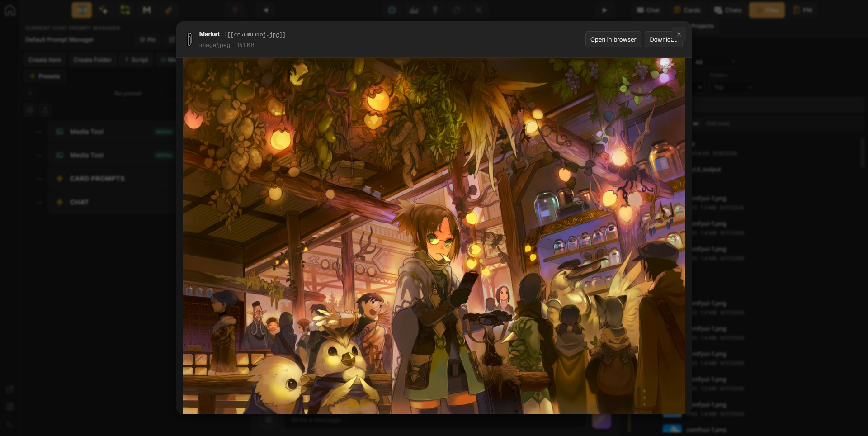Select the CHAT row in the prompt list
The height and width of the screenshot is (436, 868).
(112, 202)
